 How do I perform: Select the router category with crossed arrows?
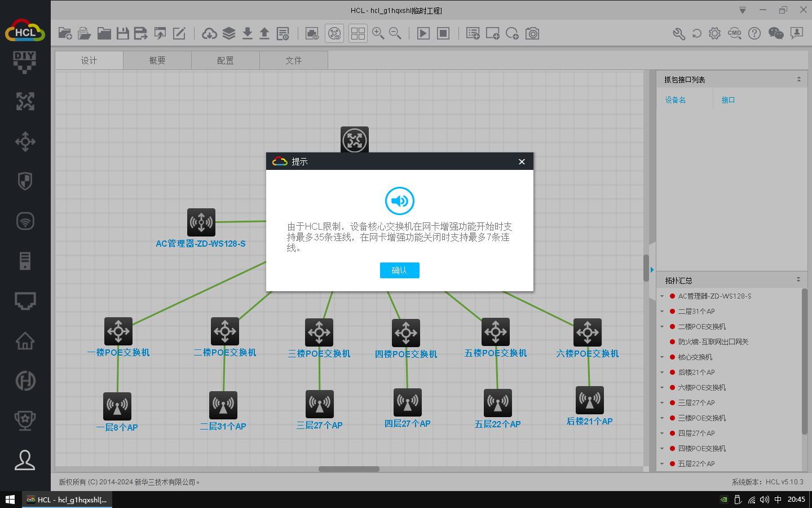25,102
